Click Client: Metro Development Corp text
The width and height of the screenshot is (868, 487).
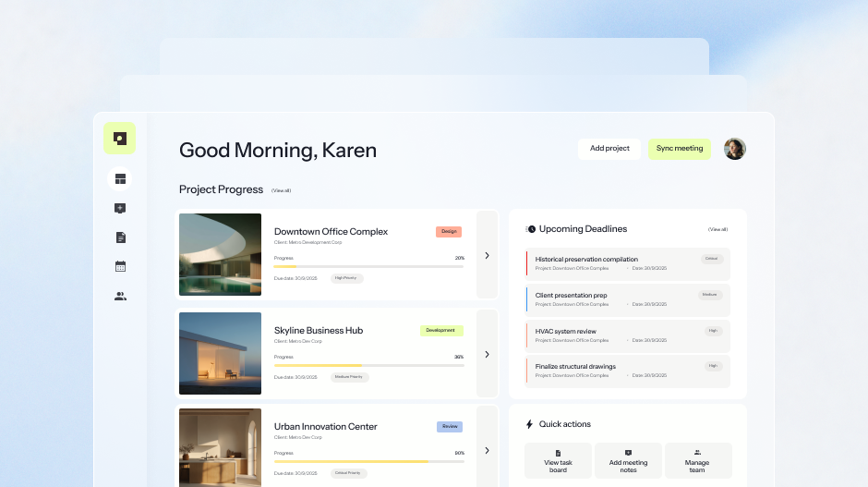307,243
